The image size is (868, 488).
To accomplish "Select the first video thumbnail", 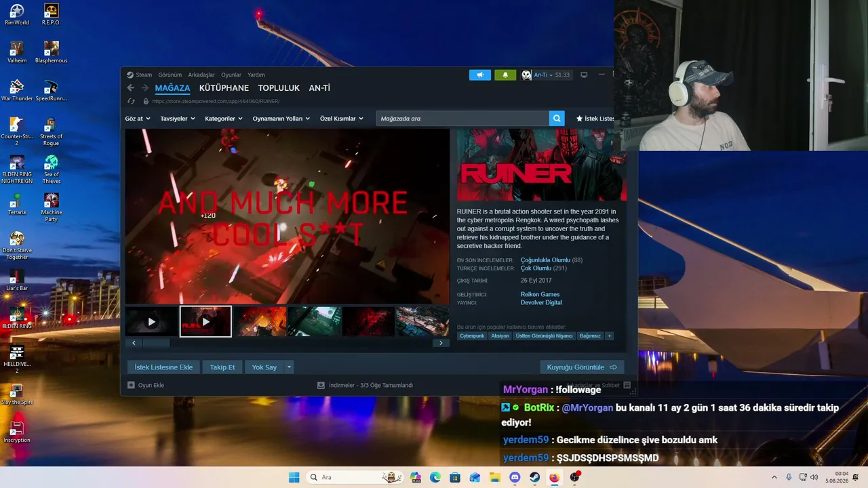I will pos(151,322).
